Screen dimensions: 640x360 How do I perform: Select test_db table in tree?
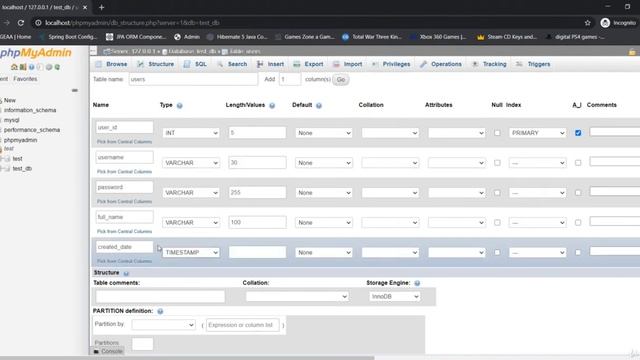[22, 169]
